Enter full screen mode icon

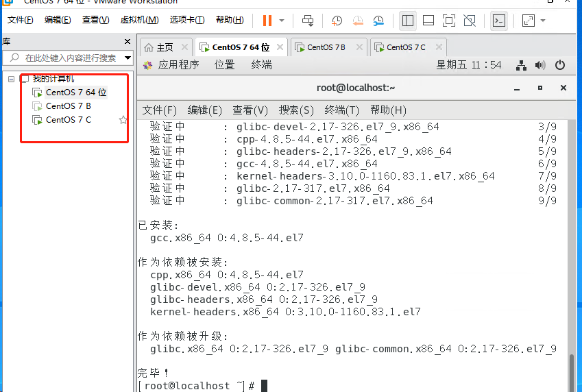point(449,21)
